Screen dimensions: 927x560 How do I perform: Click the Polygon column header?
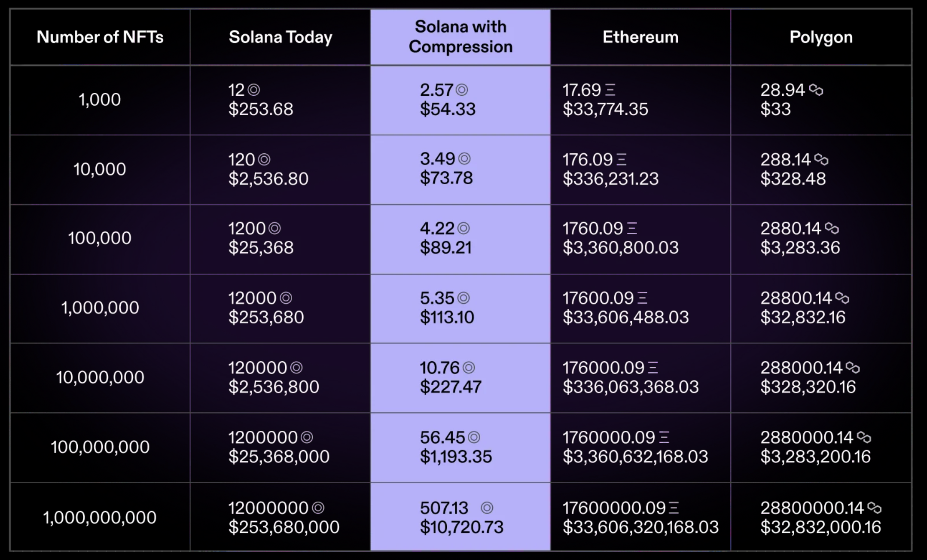[821, 37]
